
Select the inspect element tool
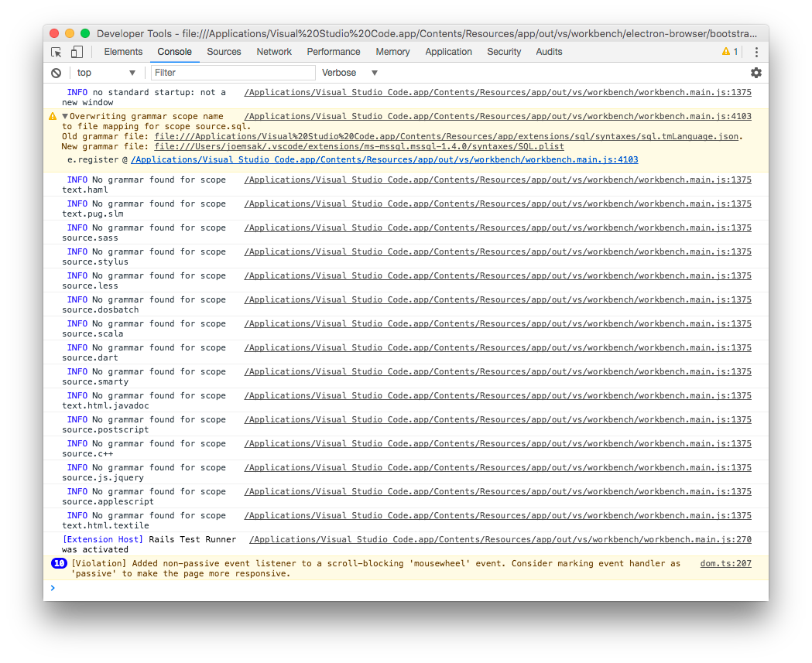[x=54, y=50]
